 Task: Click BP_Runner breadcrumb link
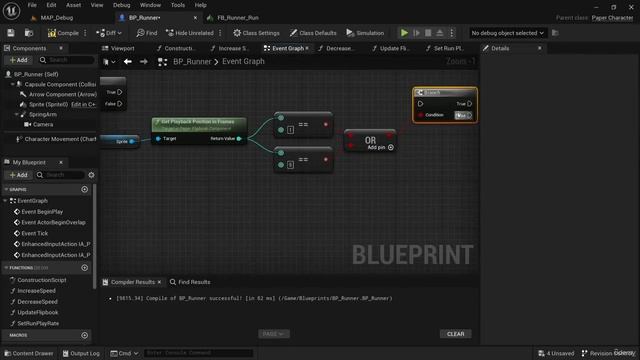(x=192, y=62)
